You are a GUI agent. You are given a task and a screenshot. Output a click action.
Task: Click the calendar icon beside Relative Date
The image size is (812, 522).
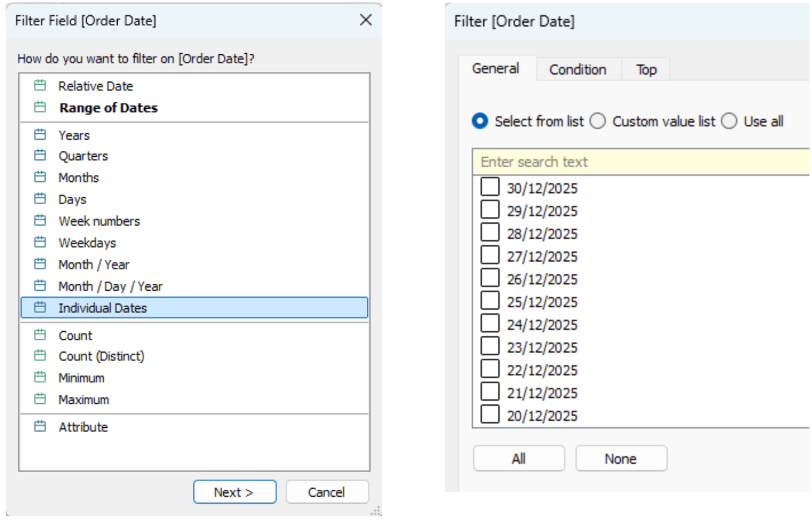[40, 86]
